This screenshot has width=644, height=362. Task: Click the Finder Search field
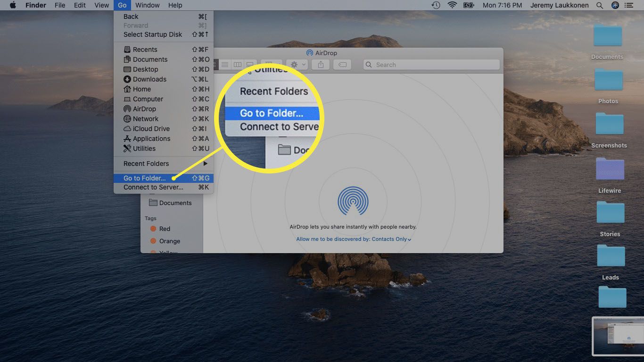(x=431, y=65)
